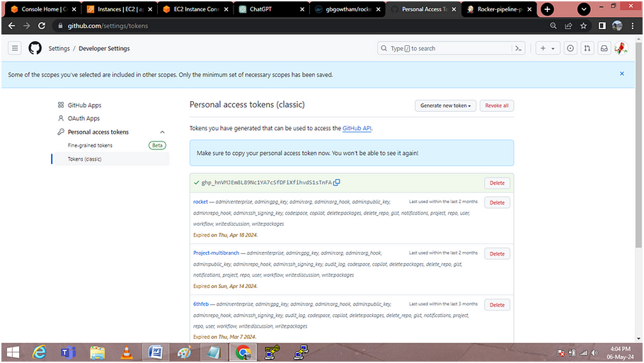Viewport: 644px width, 363px height.
Task: Open OAuth Apps in sidebar
Action: tap(84, 118)
